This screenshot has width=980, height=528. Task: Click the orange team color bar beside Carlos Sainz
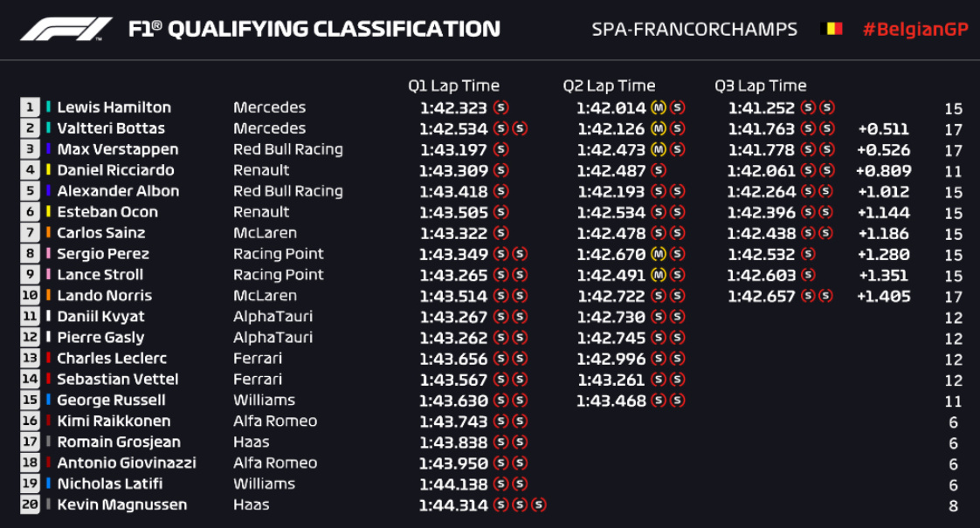[x=49, y=233]
